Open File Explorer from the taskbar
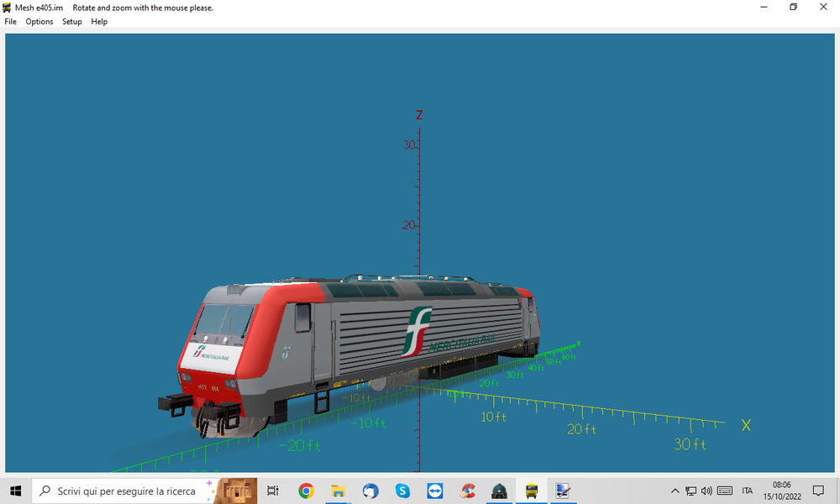Viewport: 840px width, 504px height. pyautogui.click(x=338, y=491)
